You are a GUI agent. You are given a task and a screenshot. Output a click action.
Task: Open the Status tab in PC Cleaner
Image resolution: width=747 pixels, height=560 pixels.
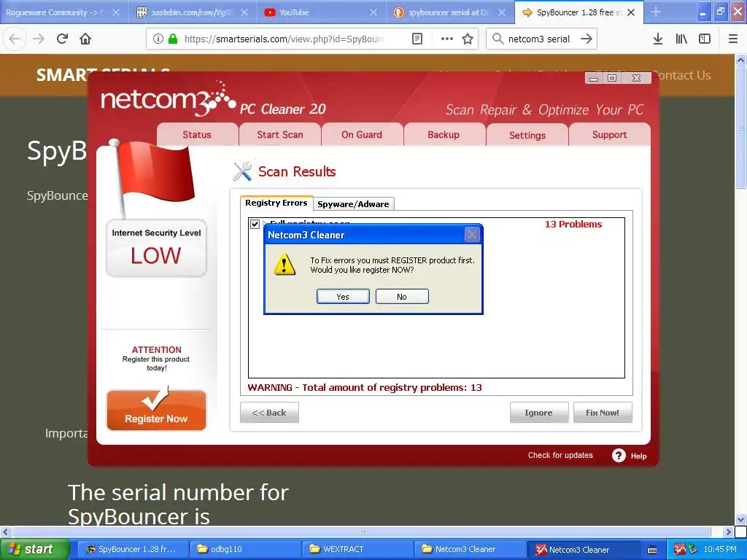[x=197, y=135]
